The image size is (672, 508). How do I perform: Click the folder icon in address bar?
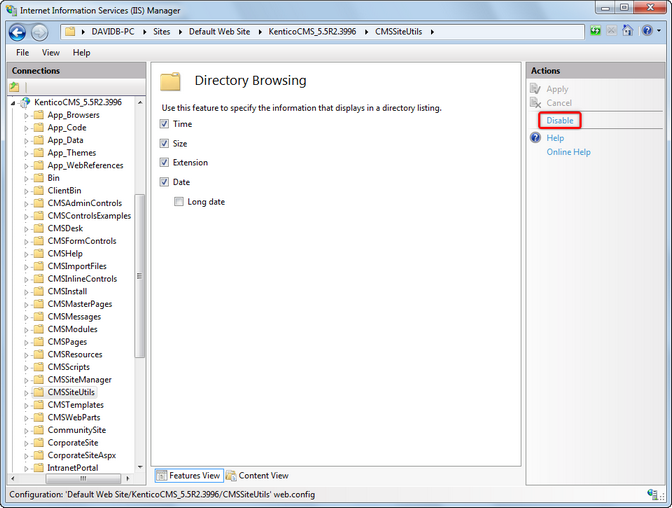point(70,31)
